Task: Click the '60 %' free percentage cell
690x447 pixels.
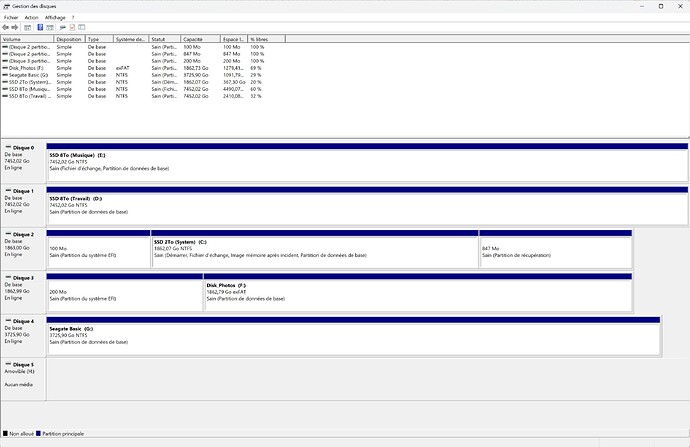Action: click(x=256, y=89)
